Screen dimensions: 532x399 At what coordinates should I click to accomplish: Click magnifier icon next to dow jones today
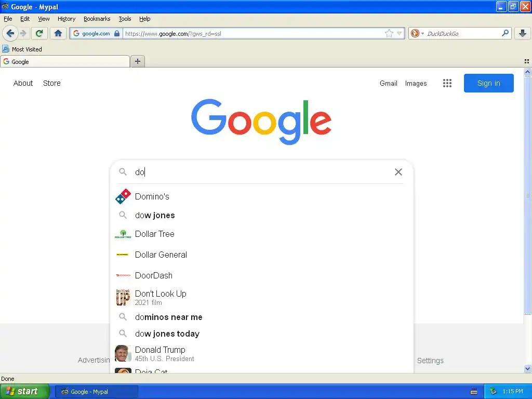pos(123,334)
